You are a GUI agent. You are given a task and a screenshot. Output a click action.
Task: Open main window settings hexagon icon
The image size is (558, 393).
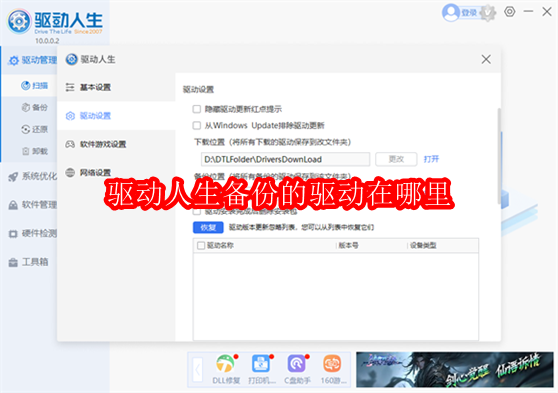[x=510, y=12]
